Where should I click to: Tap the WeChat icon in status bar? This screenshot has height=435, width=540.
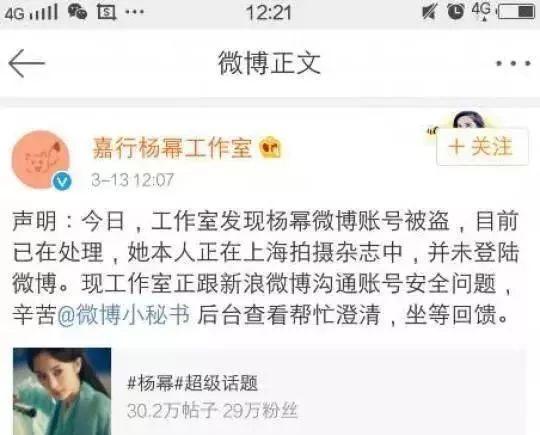77,11
